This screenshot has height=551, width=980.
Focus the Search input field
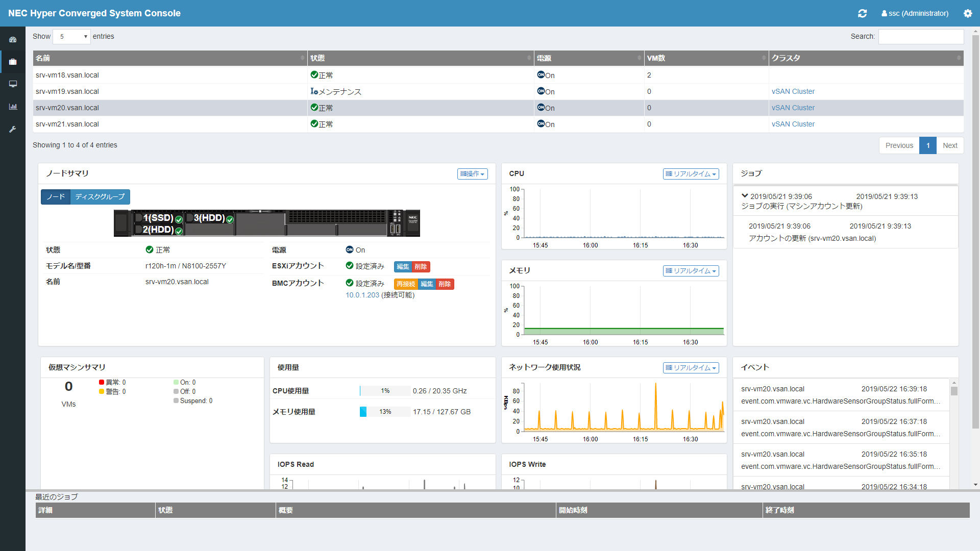pos(921,36)
